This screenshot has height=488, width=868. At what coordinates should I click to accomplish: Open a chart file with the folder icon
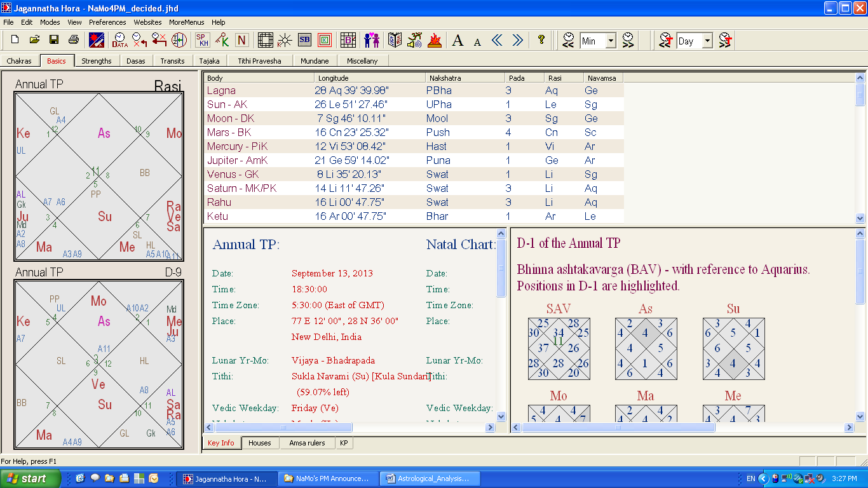[x=34, y=40]
